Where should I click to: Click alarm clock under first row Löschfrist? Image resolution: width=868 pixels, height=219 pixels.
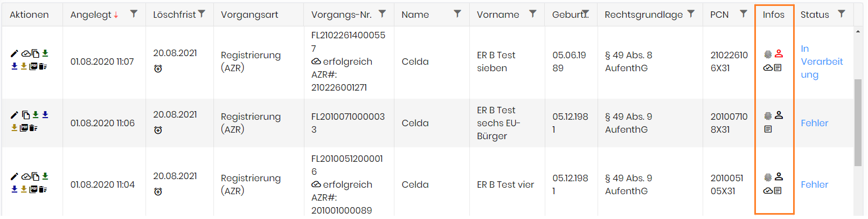pyautogui.click(x=158, y=69)
